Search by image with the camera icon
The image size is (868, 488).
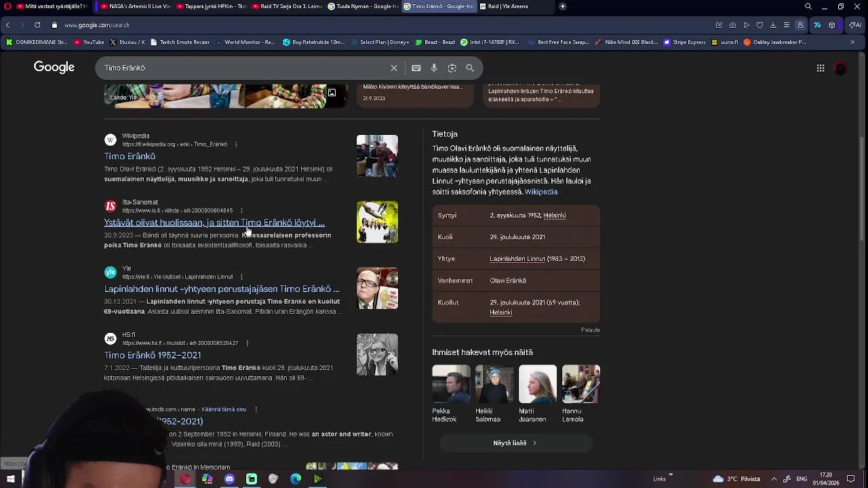tap(452, 68)
